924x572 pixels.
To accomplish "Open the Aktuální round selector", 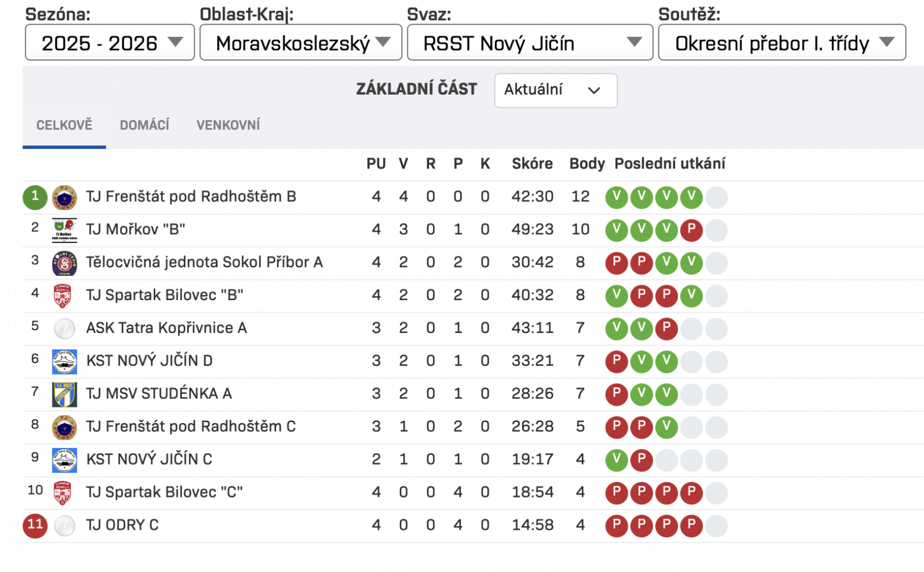I will 556,90.
